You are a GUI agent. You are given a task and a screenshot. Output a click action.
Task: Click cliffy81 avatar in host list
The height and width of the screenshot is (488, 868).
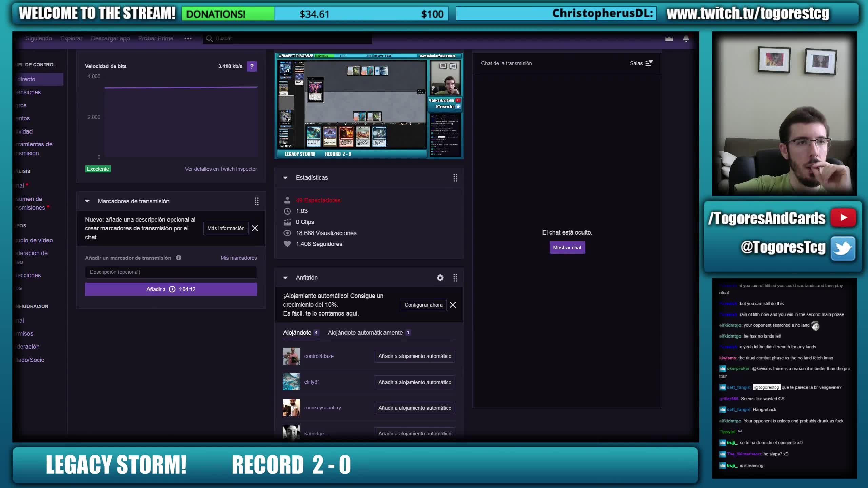(292, 382)
